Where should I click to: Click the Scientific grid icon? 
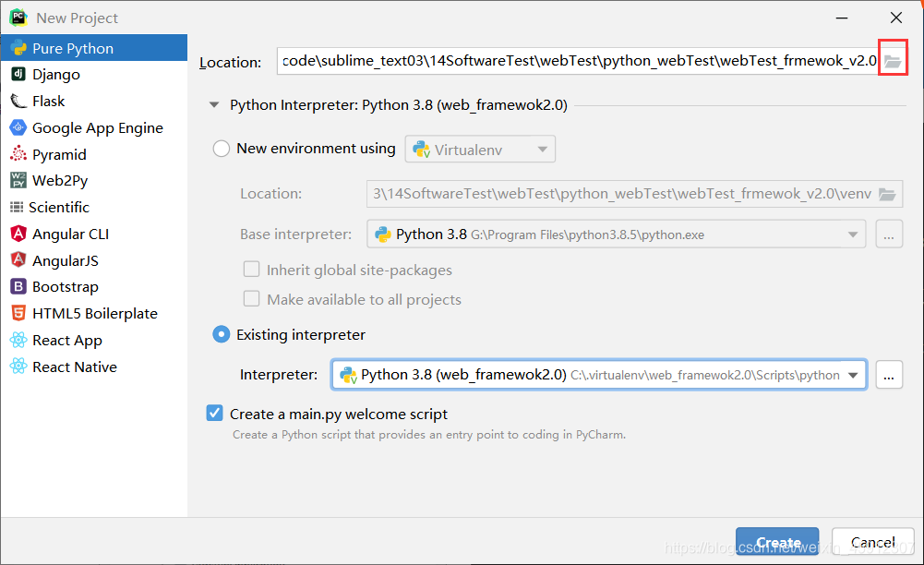pos(17,207)
